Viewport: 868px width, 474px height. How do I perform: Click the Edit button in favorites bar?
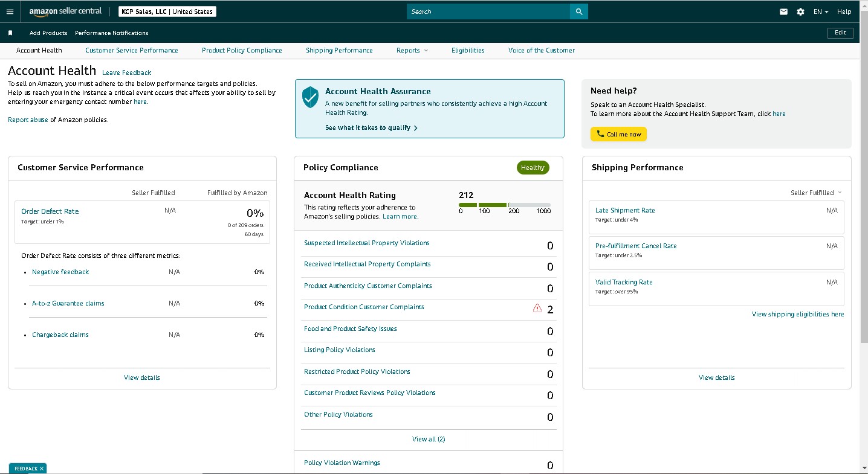840,33
